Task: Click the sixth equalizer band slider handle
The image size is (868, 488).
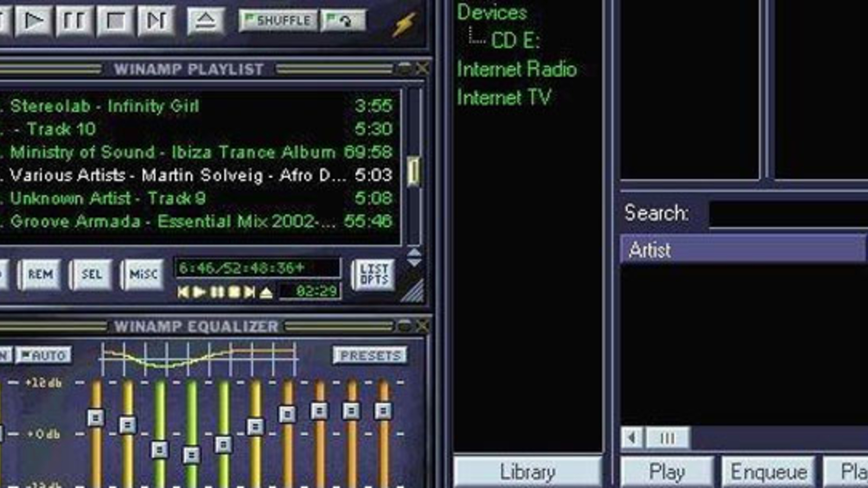Action: [256, 426]
